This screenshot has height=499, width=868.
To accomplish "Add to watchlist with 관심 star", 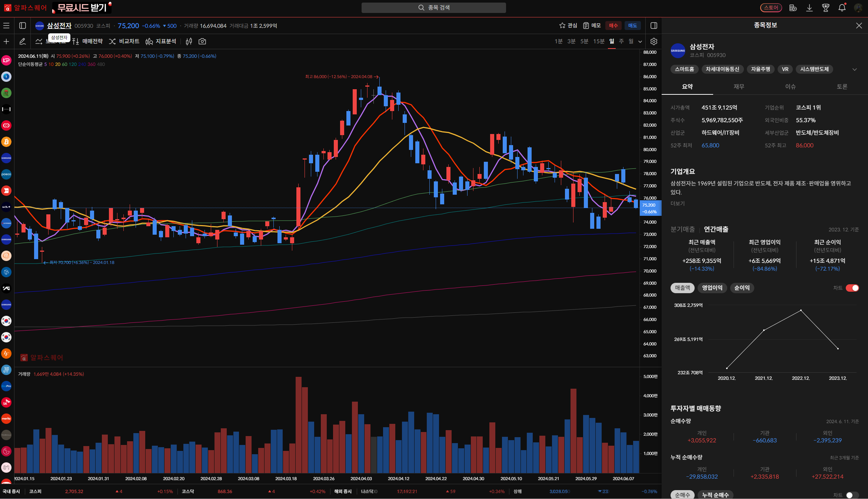I will (x=568, y=26).
